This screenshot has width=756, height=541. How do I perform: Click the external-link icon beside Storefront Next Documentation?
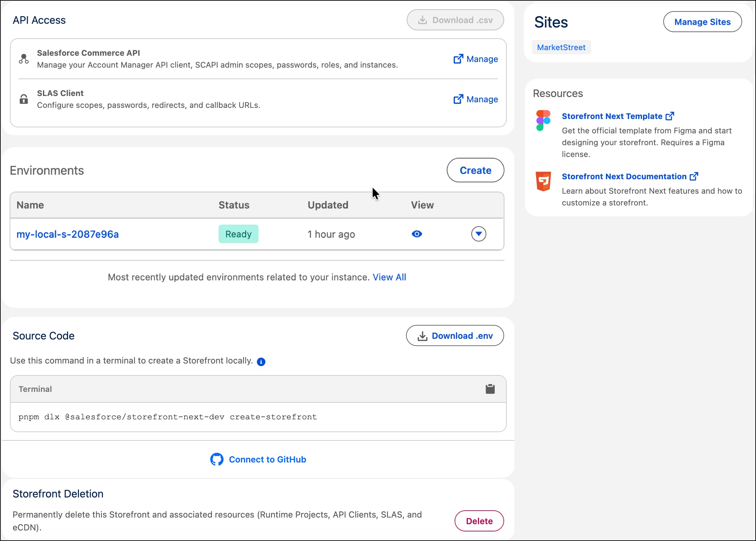[x=694, y=176]
